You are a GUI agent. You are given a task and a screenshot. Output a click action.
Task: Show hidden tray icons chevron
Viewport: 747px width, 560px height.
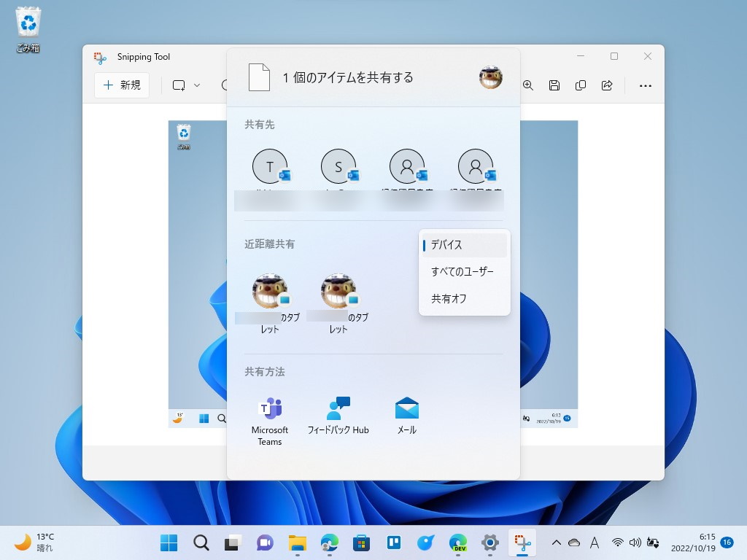click(x=556, y=542)
